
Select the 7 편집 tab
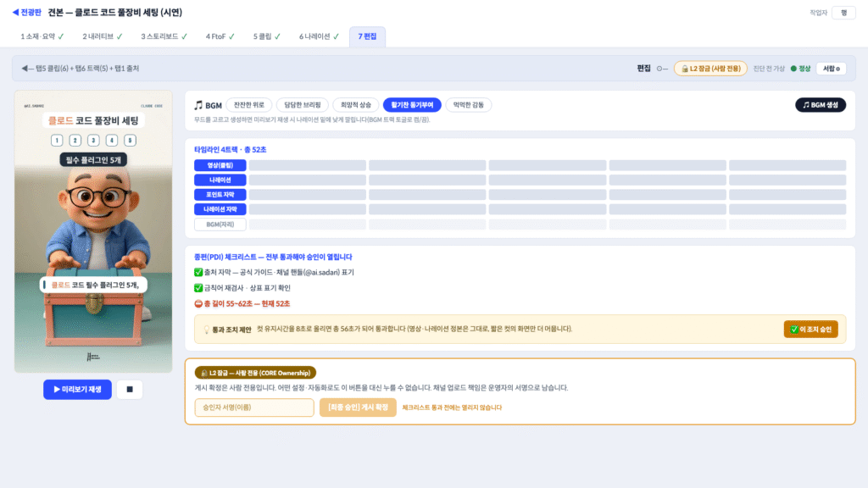(x=367, y=36)
